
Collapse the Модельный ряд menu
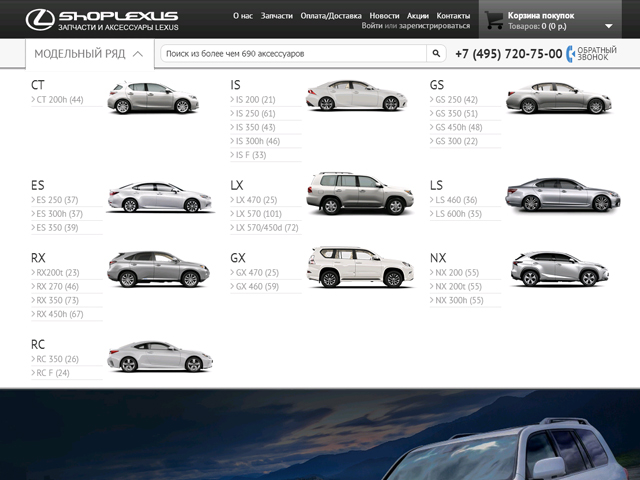(x=89, y=54)
